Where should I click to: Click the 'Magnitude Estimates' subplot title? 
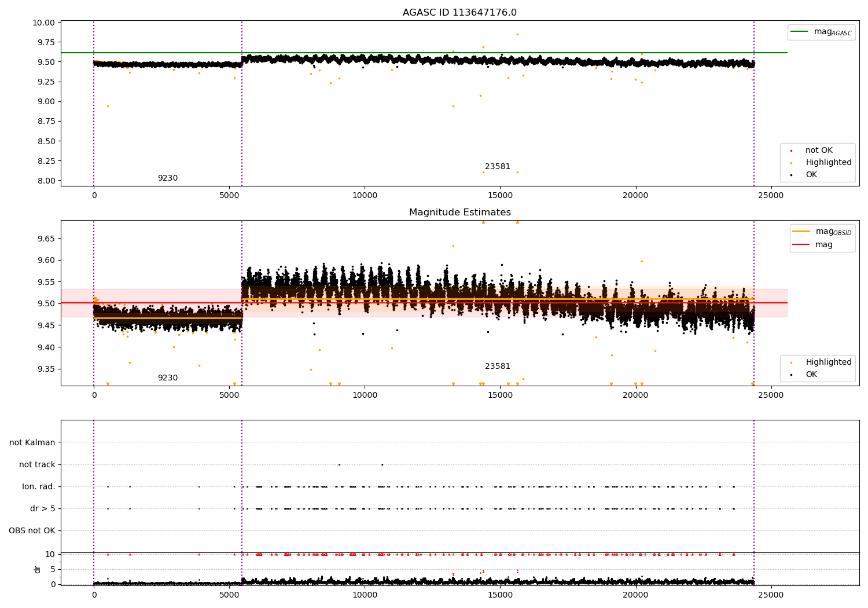459,213
